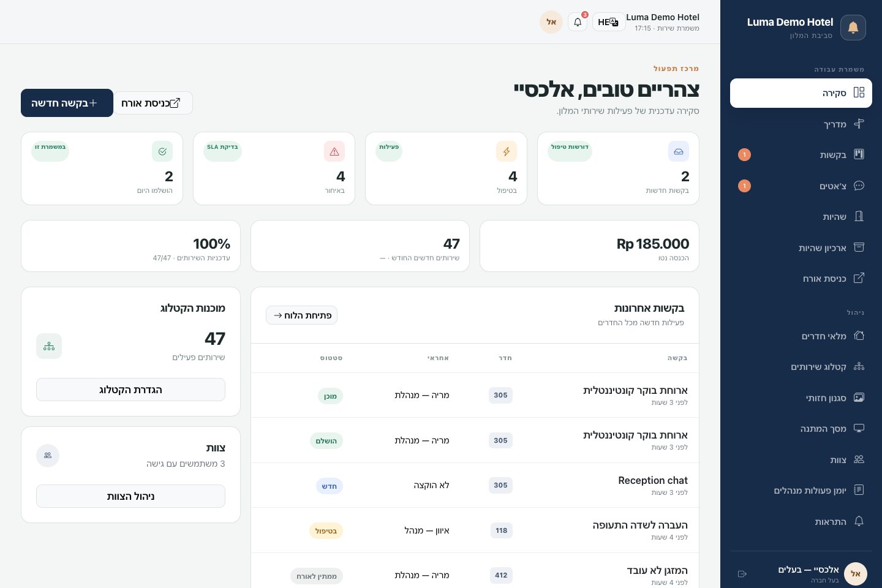Click the יומן פעולות מנהלים log icon
The height and width of the screenshot is (588, 882).
859,490
